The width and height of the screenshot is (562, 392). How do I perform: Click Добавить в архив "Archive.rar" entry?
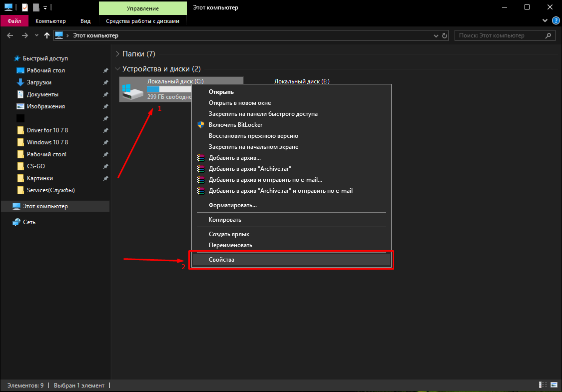click(x=291, y=169)
